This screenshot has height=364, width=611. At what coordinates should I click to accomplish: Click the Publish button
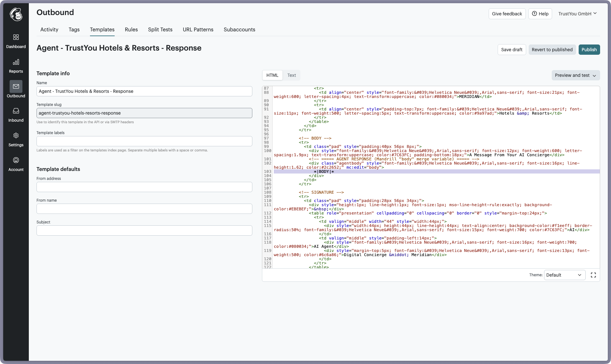[589, 50]
